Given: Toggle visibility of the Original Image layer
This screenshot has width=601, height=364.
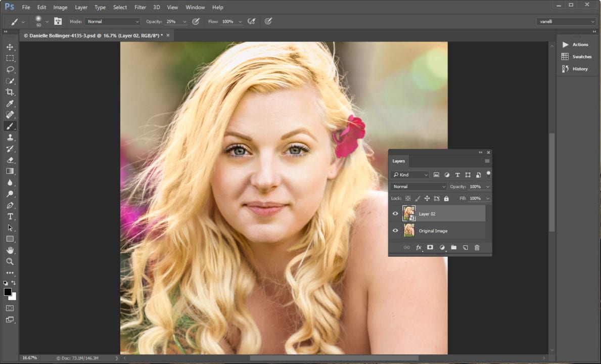Looking at the screenshot, I should pos(396,231).
